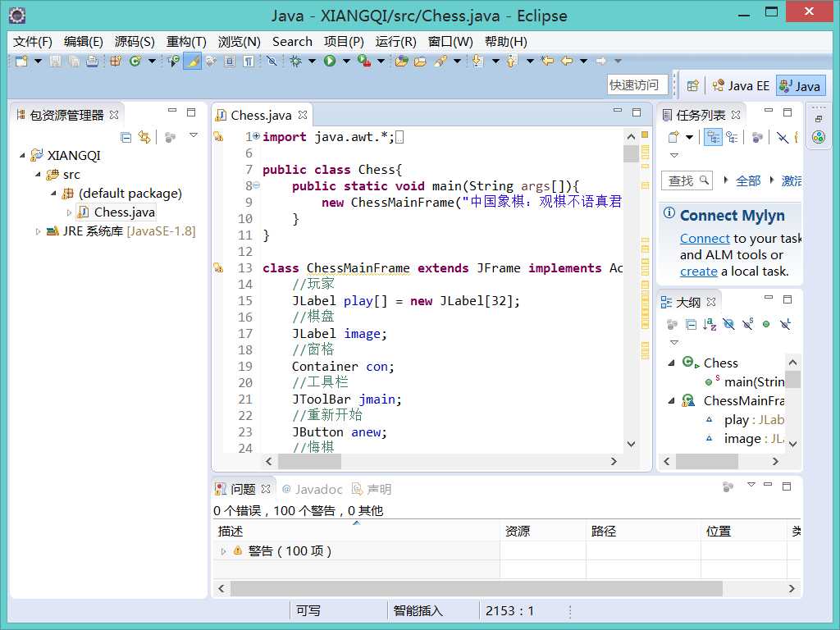
Task: Expand Chess.java in package explorer
Action: (69, 212)
